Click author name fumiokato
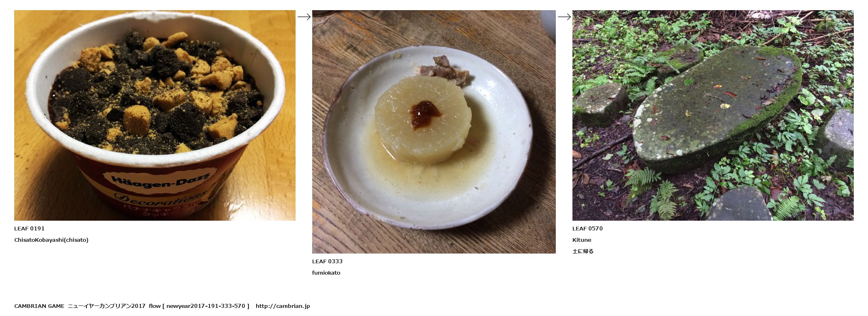This screenshot has width=868, height=316. click(x=326, y=273)
